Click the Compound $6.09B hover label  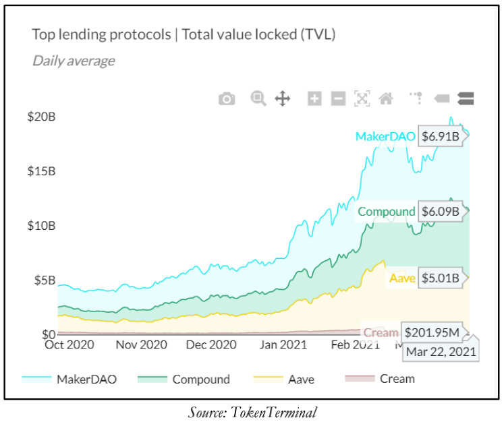pos(441,212)
